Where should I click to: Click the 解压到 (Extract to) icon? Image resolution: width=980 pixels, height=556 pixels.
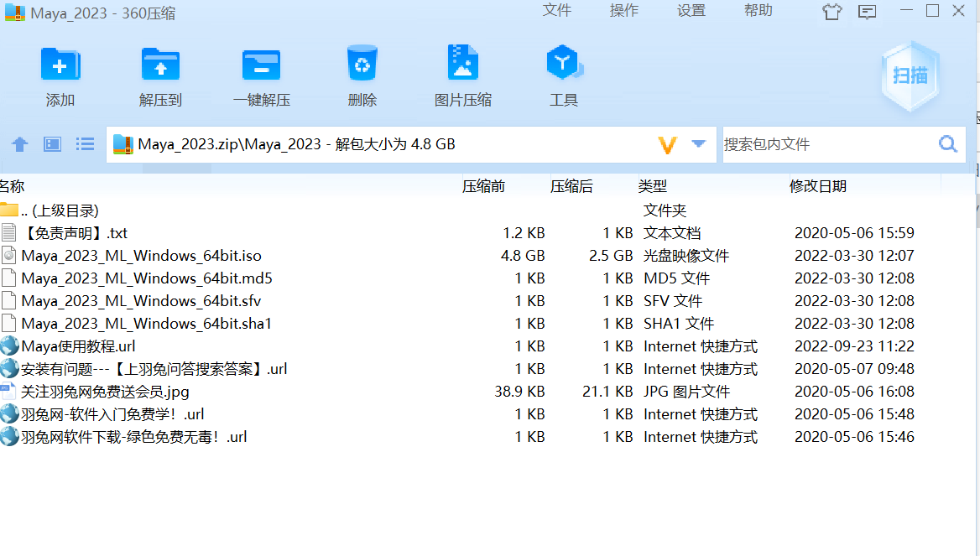tap(160, 65)
